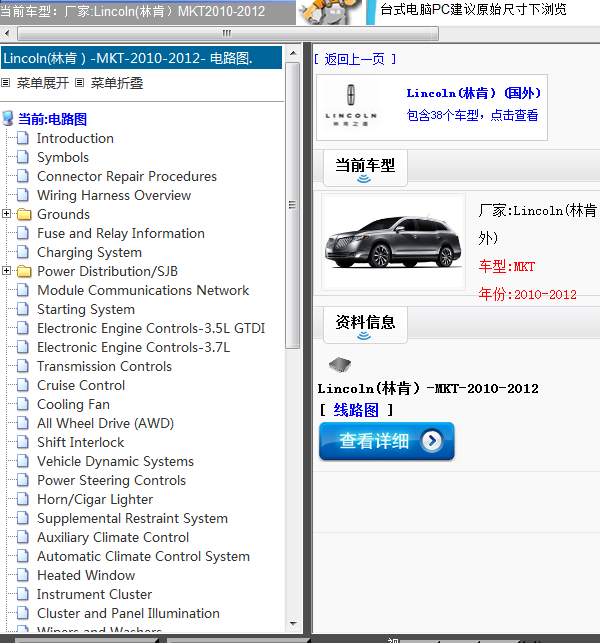The height and width of the screenshot is (643, 600).
Task: Open Fuse and Relay Information
Action: [121, 233]
